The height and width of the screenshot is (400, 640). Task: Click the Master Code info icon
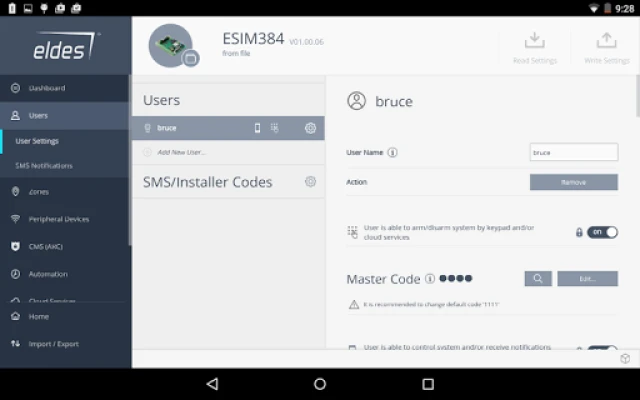click(430, 279)
